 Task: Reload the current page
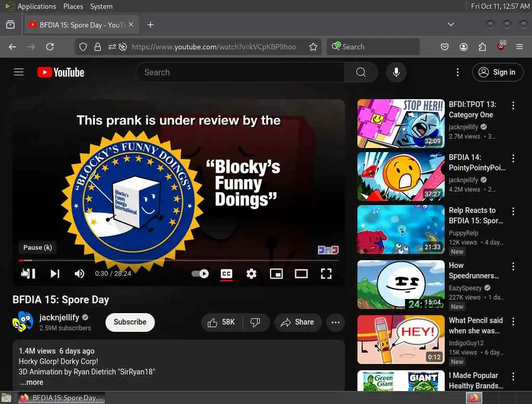click(50, 47)
